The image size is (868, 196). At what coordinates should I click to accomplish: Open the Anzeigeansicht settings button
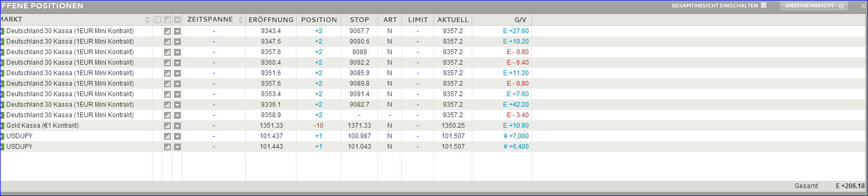pyautogui.click(x=815, y=6)
